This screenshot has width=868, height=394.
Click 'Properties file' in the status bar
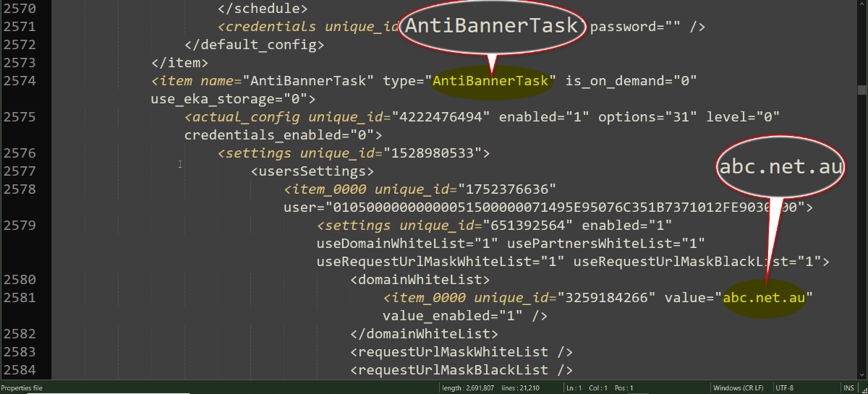[22, 388]
